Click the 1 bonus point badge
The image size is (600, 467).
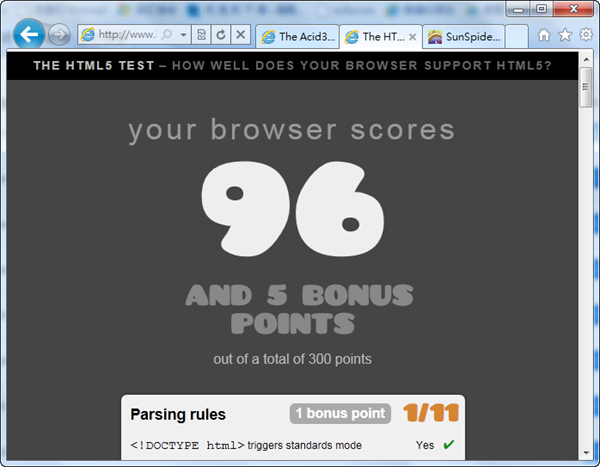340,413
